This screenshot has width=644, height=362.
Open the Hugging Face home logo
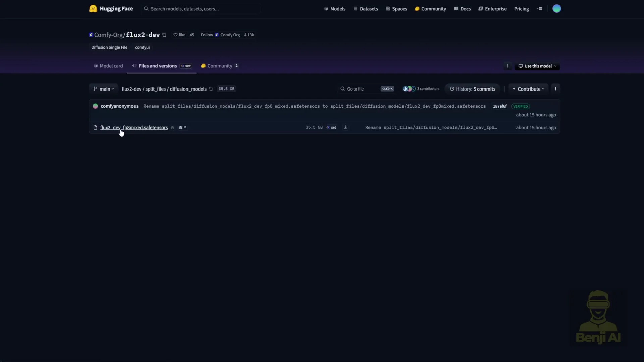click(93, 9)
